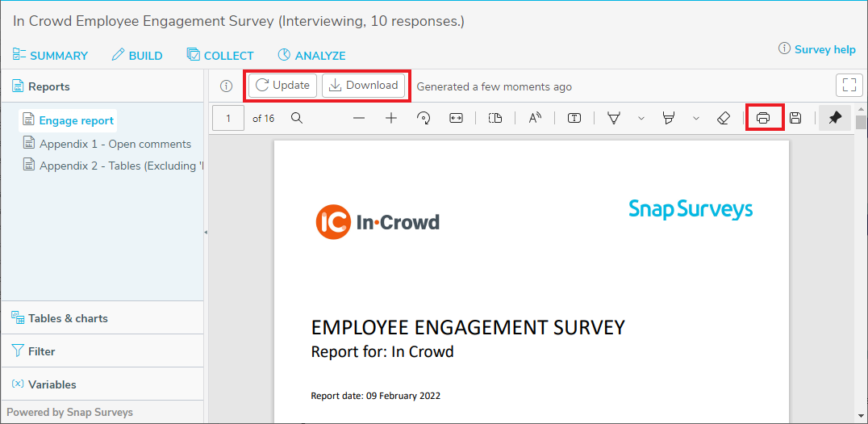868x424 pixels.
Task: Select the Add text tool
Action: coord(574,118)
